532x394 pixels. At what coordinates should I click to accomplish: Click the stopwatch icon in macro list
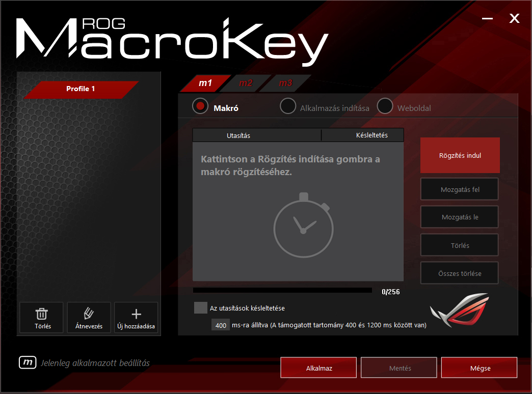303,225
